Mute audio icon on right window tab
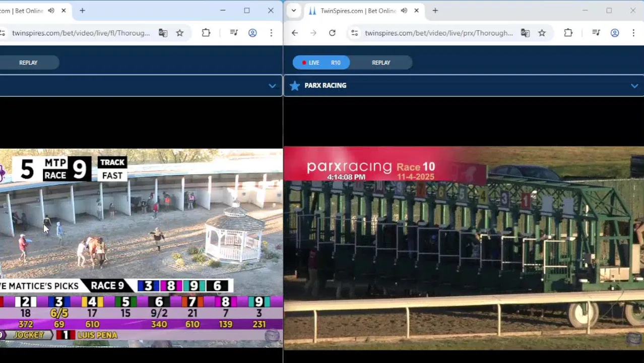Screen dimensions: 644x363 [404, 11]
